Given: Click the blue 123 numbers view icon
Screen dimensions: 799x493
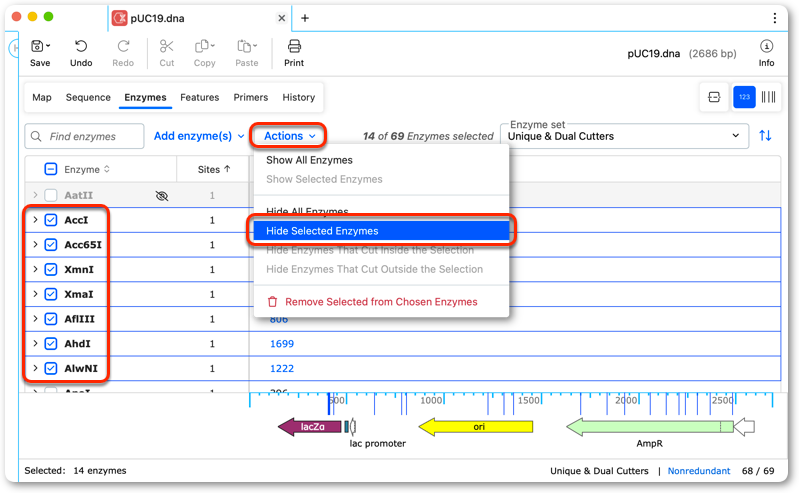Looking at the screenshot, I should [x=744, y=97].
